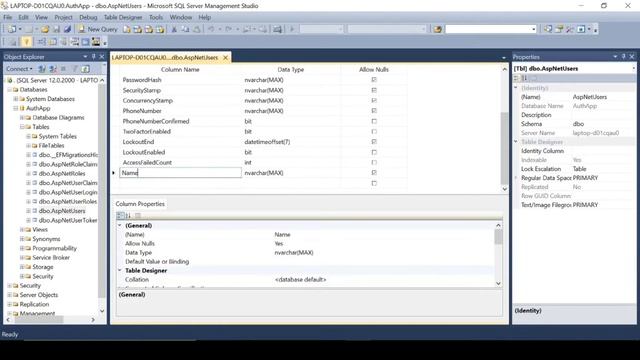Toggle Allow Nulls for ConcurrencyStamp column
This screenshot has width=640, height=360.
[x=374, y=100]
